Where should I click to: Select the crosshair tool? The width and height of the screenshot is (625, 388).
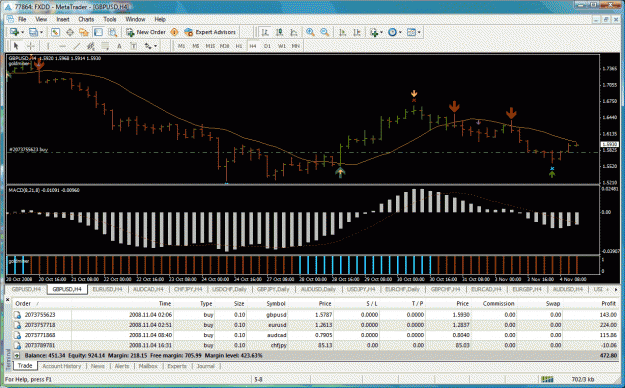[x=30, y=46]
